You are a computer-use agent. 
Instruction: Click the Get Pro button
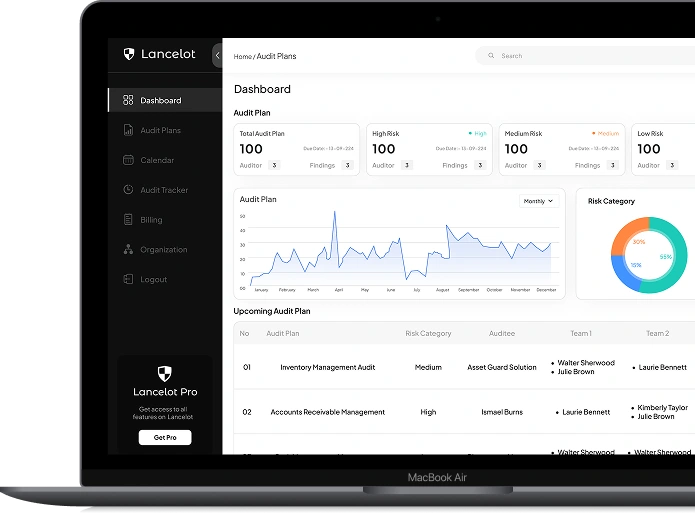tap(165, 438)
